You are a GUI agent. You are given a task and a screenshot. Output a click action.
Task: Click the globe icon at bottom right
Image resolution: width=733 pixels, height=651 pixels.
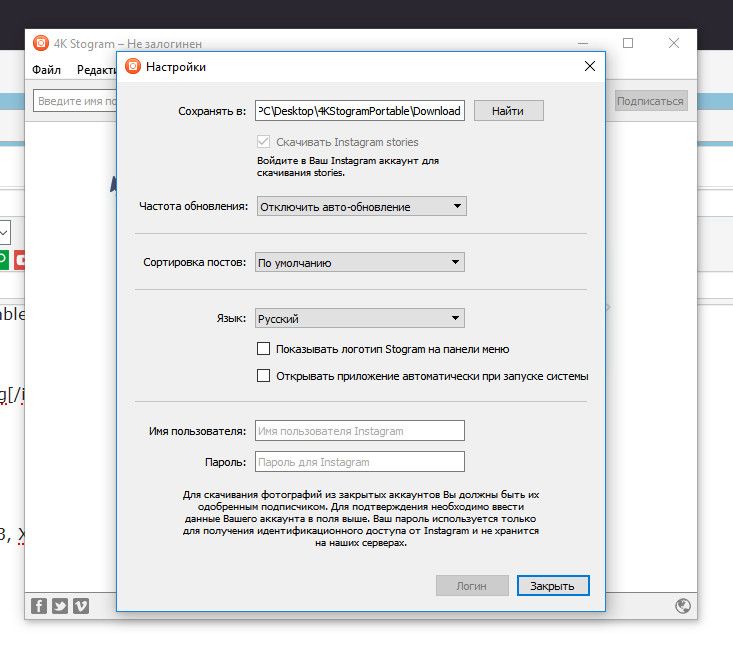point(684,606)
